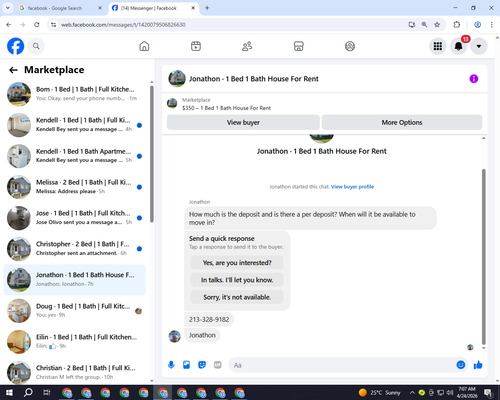The height and width of the screenshot is (400, 500).
Task: Close the Google Search tab
Action: point(100,8)
